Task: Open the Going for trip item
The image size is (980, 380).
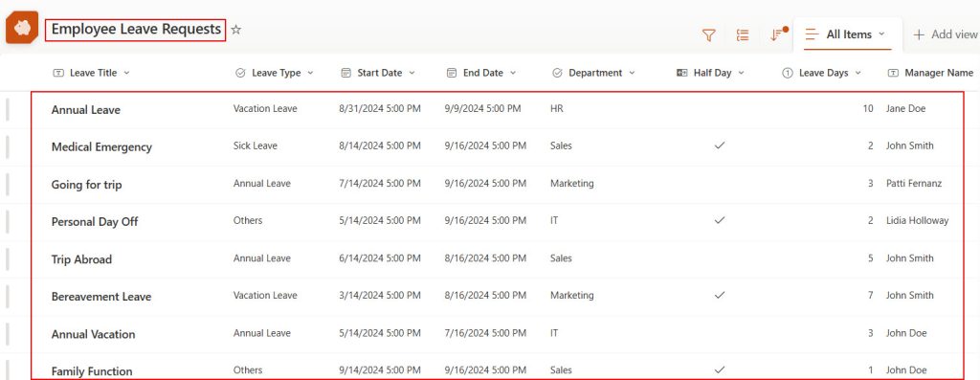Action: pyautogui.click(x=86, y=185)
